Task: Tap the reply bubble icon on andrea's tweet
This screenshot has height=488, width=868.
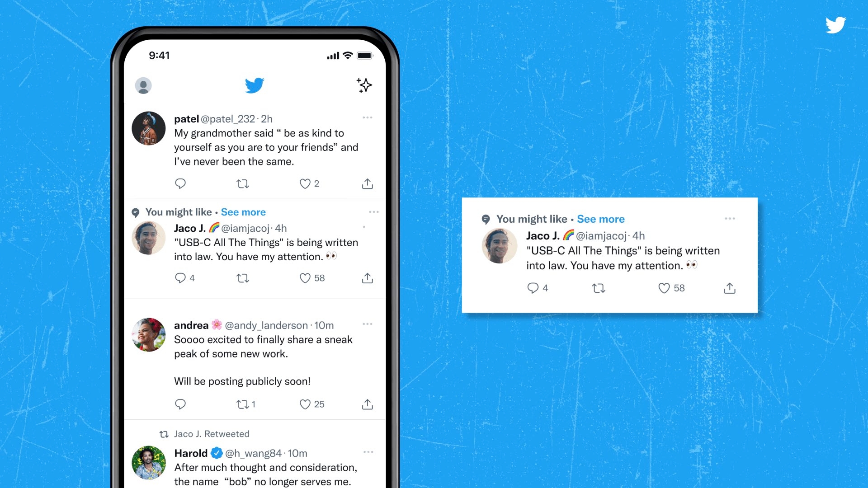Action: tap(181, 403)
